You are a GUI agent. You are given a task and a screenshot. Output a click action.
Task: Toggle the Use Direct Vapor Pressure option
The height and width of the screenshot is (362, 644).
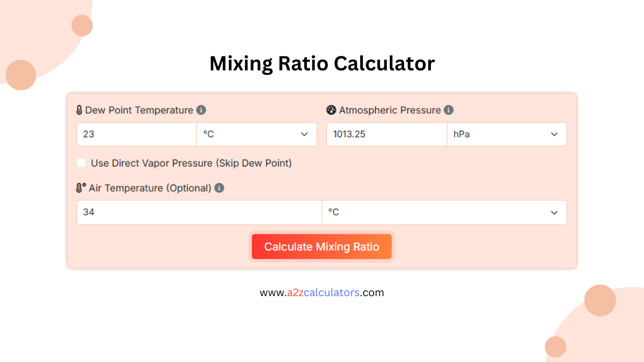point(82,163)
